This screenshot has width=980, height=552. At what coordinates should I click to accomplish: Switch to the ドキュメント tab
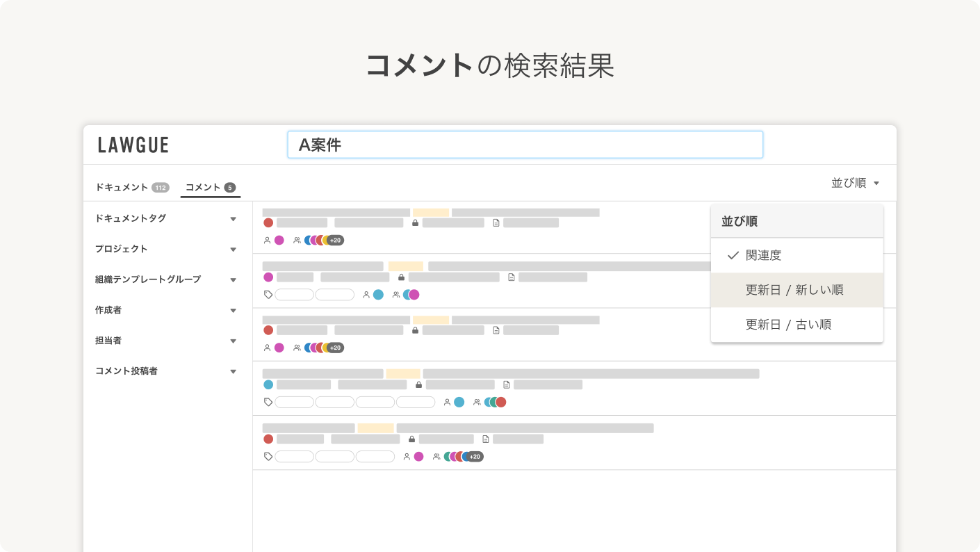[122, 187]
